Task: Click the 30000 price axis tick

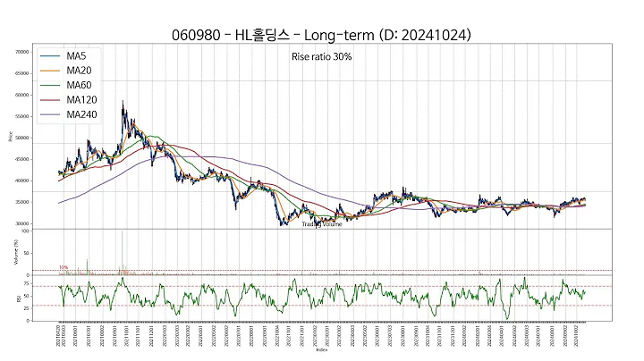Action: coord(22,223)
